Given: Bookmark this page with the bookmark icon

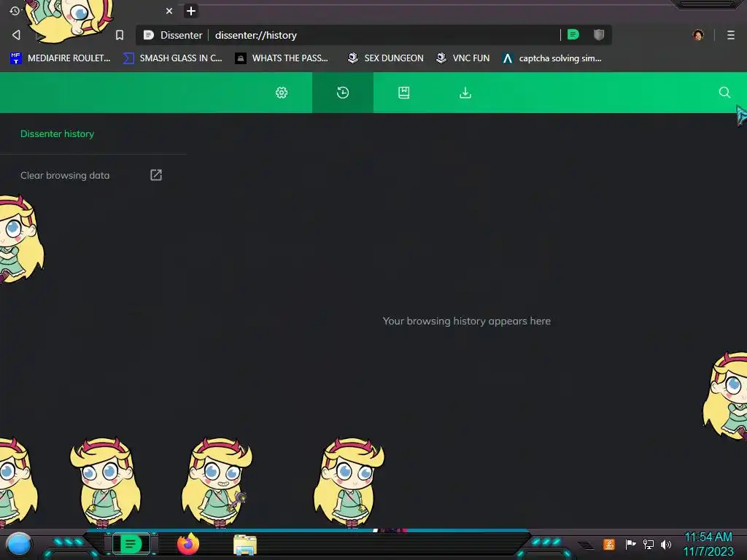Looking at the screenshot, I should click(120, 35).
